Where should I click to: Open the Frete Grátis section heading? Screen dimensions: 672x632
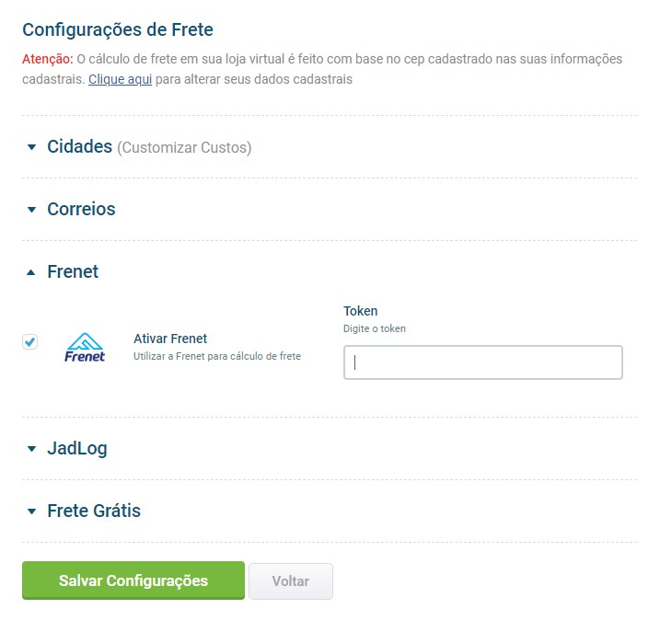point(94,511)
